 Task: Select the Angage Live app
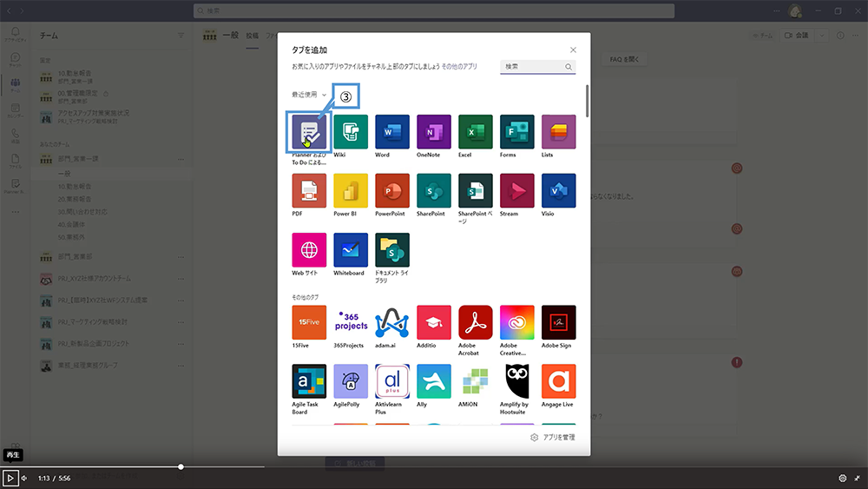558,381
